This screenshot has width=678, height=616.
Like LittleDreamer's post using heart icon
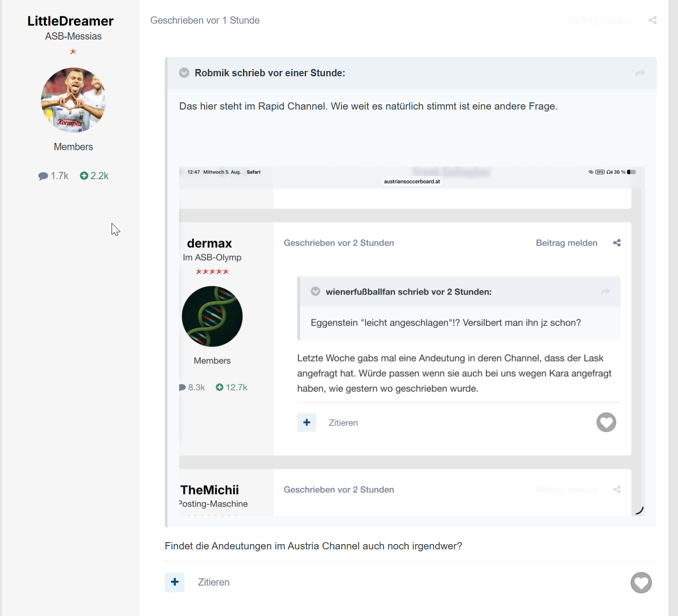click(x=641, y=583)
